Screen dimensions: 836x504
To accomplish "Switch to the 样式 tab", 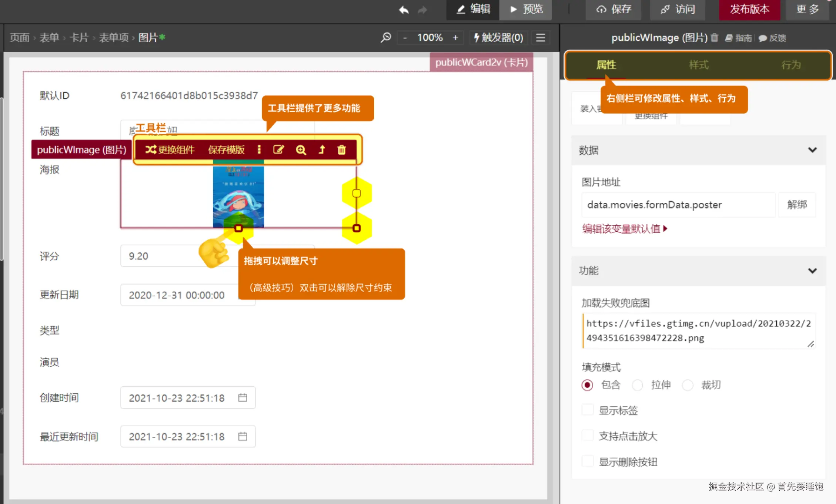I will tap(698, 65).
